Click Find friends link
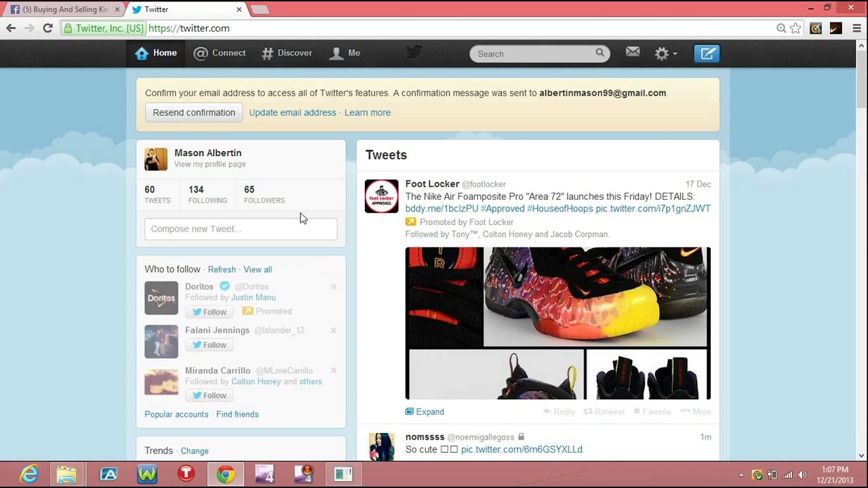The width and height of the screenshot is (868, 488). tap(237, 414)
